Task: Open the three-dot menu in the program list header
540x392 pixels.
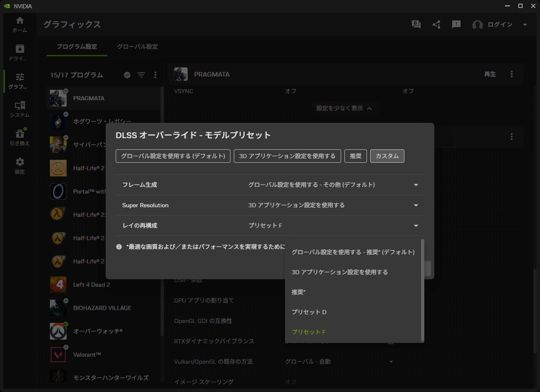Action: pos(156,75)
